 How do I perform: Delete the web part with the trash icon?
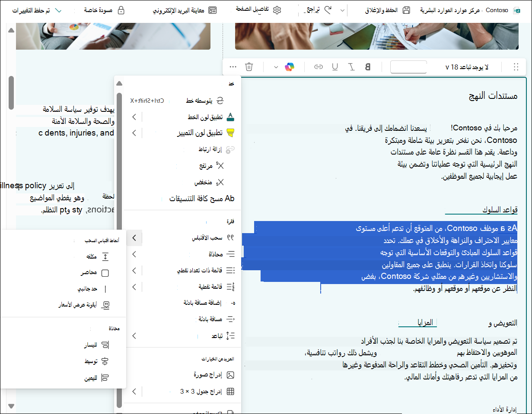[249, 67]
